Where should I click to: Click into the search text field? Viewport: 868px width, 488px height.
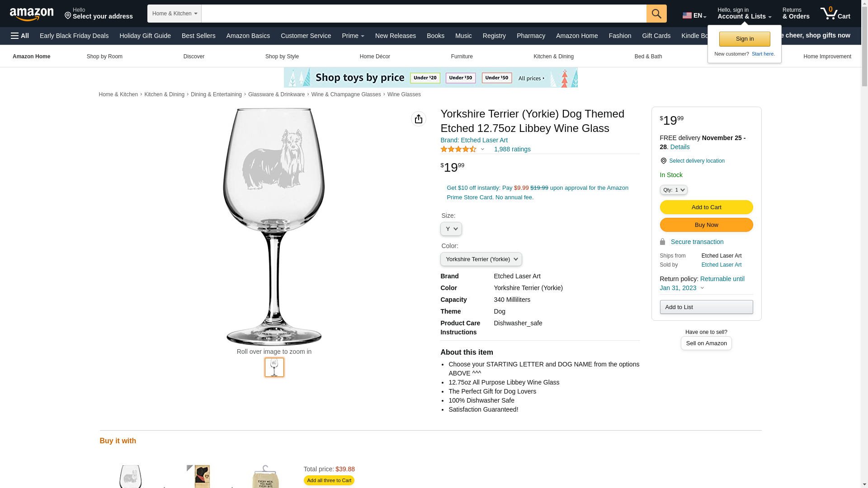(424, 14)
